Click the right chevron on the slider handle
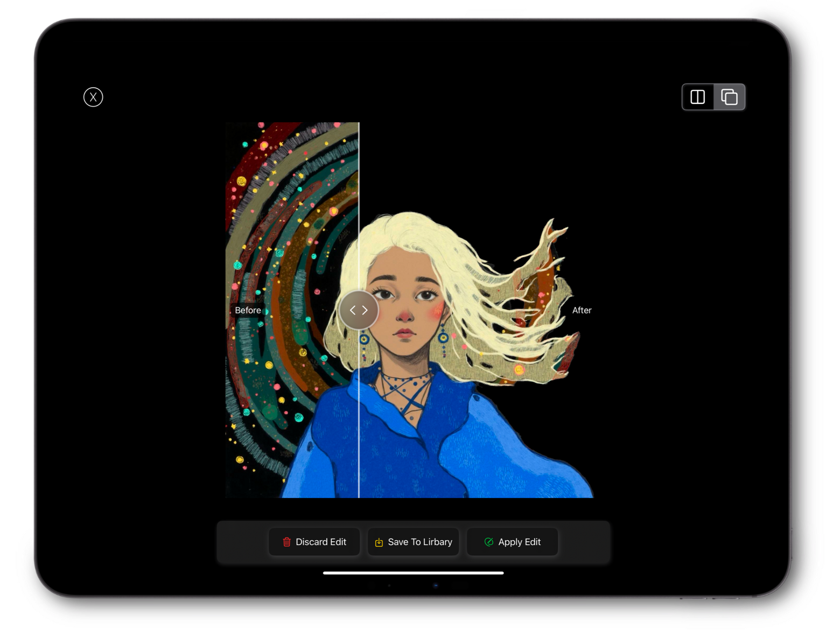 point(365,310)
